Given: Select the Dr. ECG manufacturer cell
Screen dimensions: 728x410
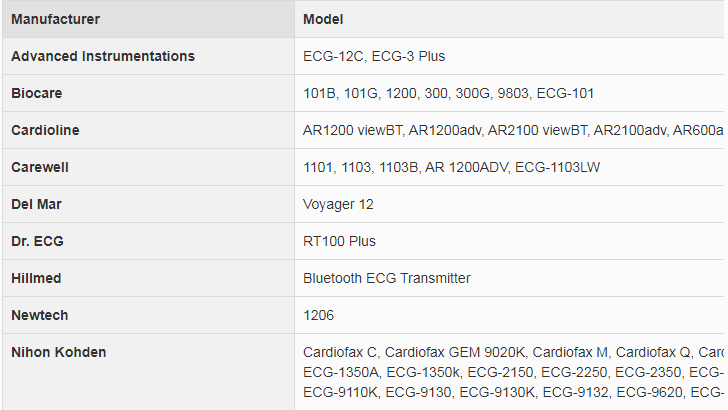Looking at the screenshot, I should coord(40,241).
